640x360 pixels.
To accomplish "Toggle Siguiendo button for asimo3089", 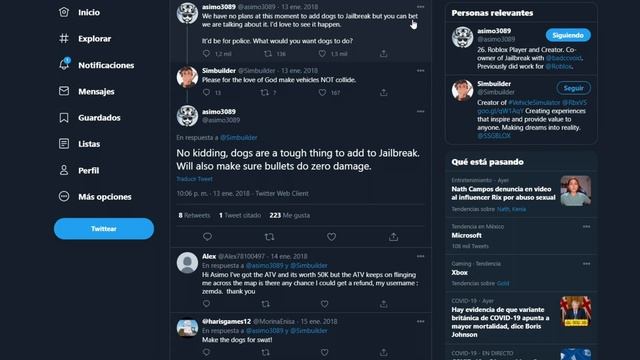I will pos(568,35).
